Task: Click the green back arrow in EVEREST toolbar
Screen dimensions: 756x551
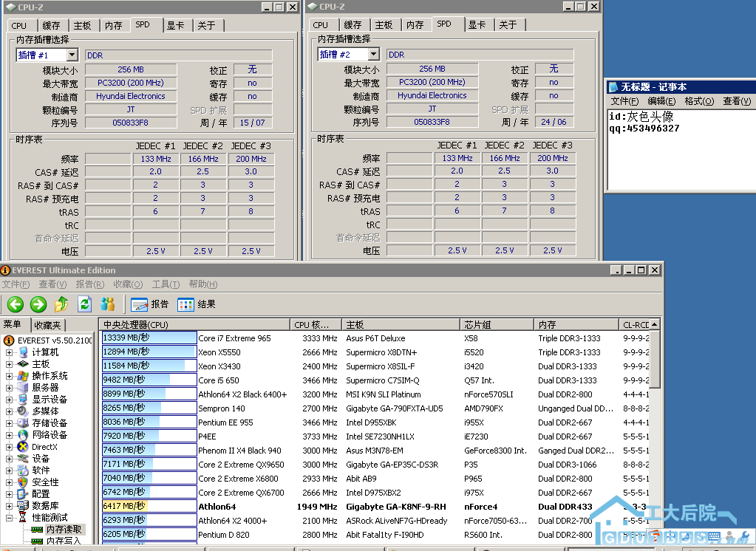Action: point(16,304)
